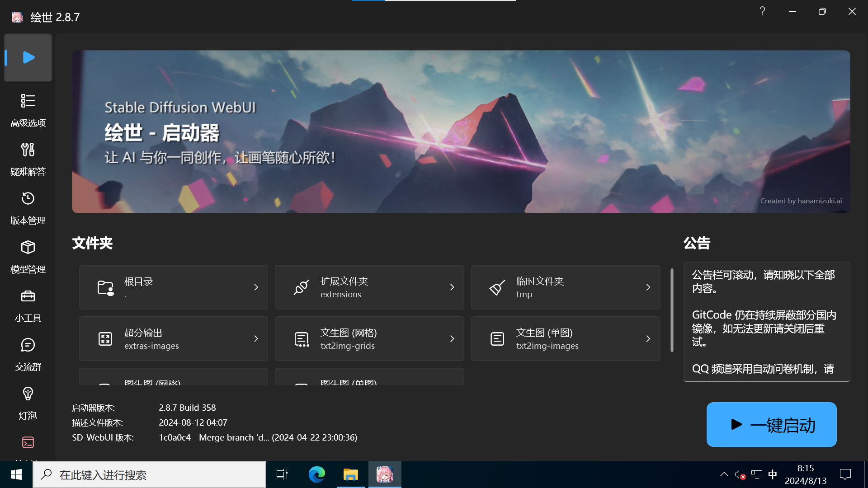
Task: Click date text 2024-08-12 04:07
Action: 193,422
